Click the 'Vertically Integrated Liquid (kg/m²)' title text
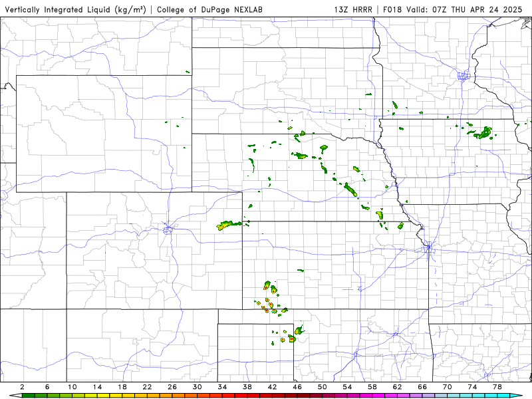The height and width of the screenshot is (399, 532). pos(75,9)
